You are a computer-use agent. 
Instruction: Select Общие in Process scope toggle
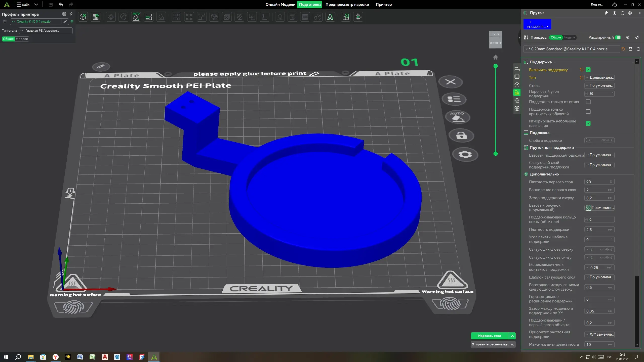pyautogui.click(x=556, y=37)
